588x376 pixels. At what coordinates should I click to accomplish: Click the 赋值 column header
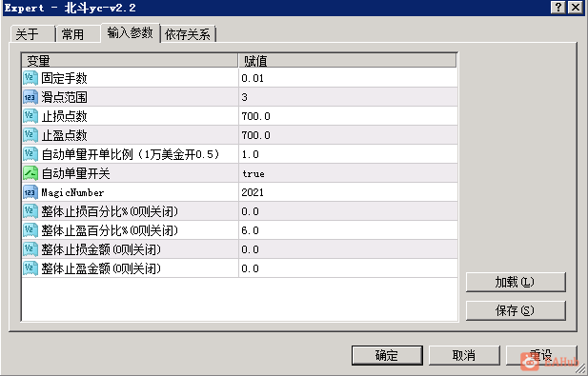[x=348, y=60]
